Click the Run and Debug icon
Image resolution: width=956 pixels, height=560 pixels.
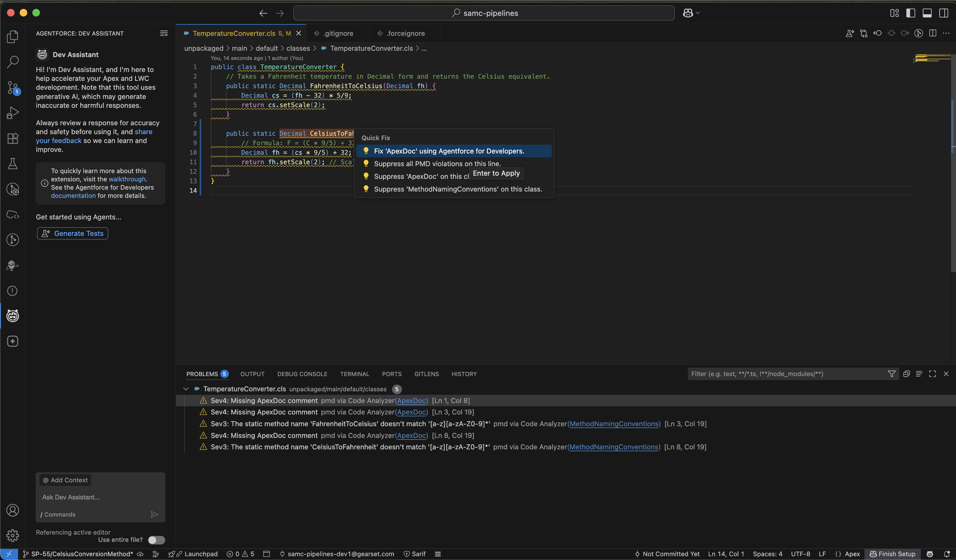click(12, 113)
